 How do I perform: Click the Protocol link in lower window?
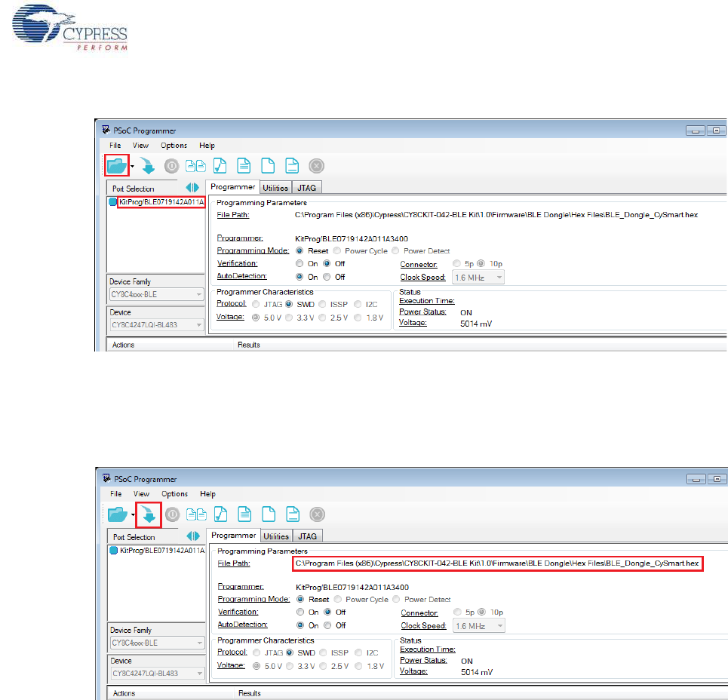(232, 652)
